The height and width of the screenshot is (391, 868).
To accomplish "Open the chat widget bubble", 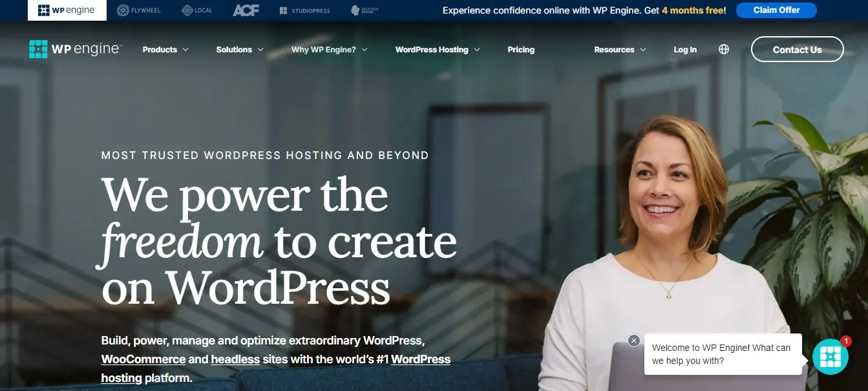I will [x=829, y=355].
